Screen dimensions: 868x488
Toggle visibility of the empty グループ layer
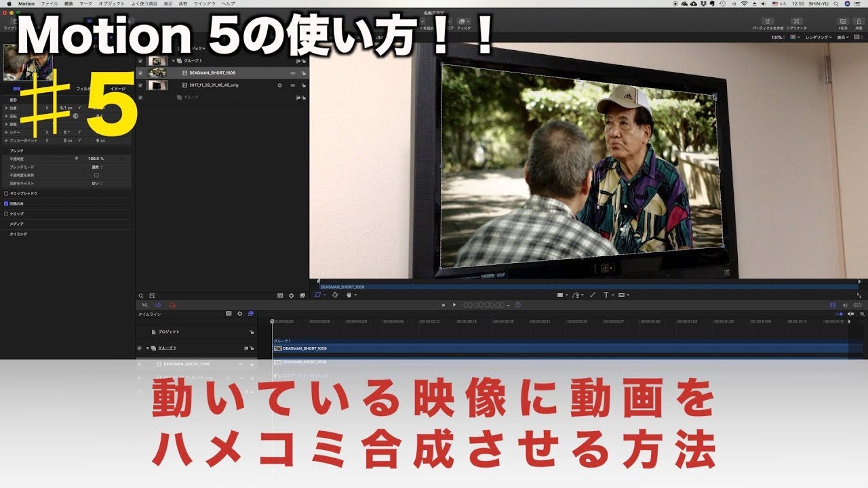(x=140, y=98)
